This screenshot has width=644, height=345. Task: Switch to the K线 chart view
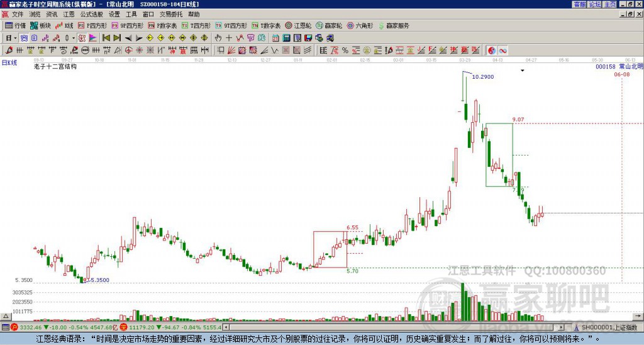coord(64,25)
